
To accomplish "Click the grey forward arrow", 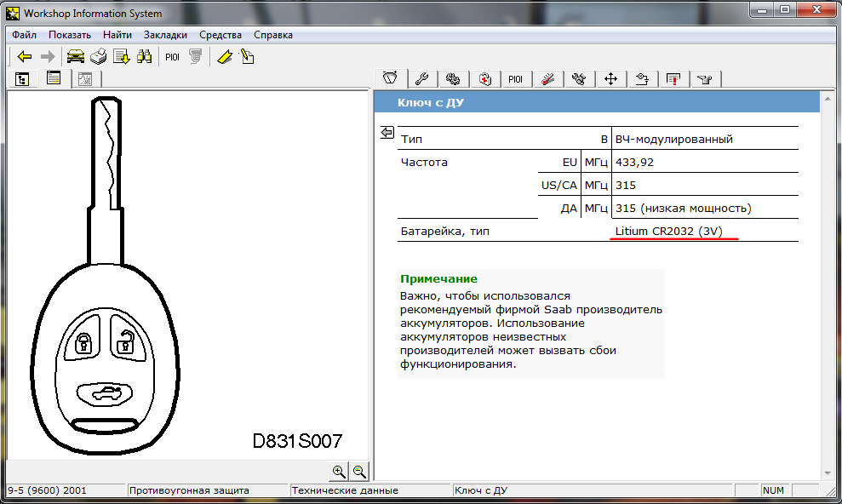I will click(48, 56).
